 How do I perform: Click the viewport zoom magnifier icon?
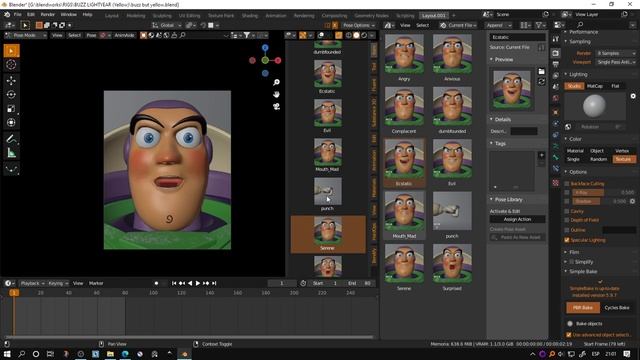point(276,82)
